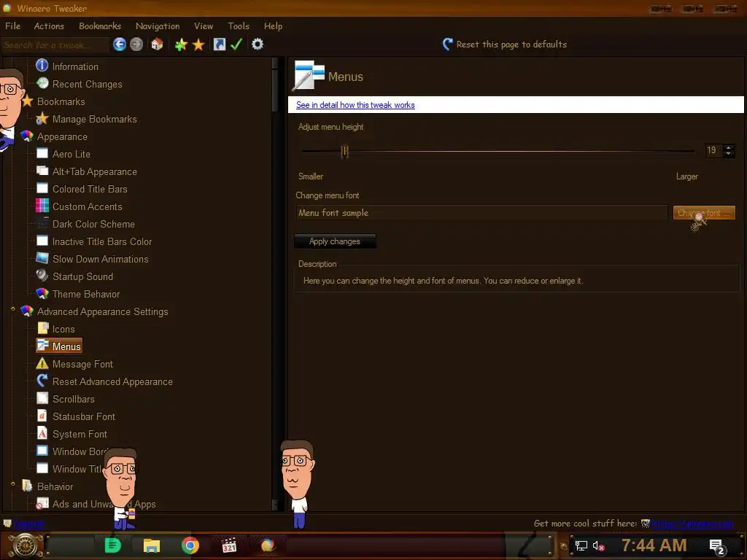Image resolution: width=747 pixels, height=560 pixels.
Task: Click the Information icon in the tree
Action: pos(42,65)
